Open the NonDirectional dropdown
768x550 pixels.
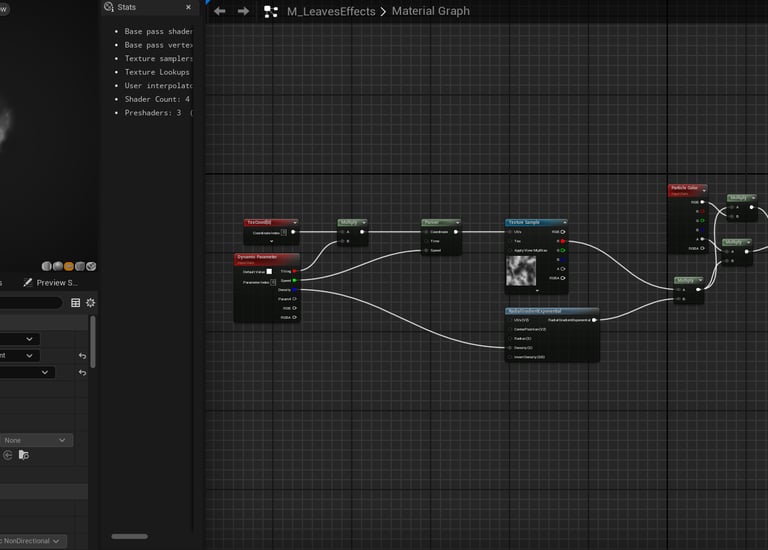(32, 541)
